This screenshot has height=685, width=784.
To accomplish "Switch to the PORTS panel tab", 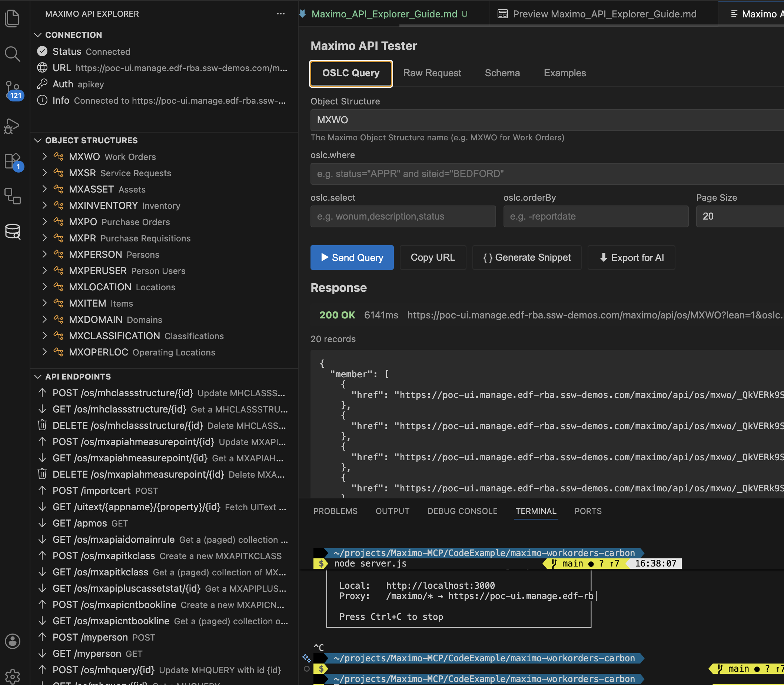I will pyautogui.click(x=588, y=511).
